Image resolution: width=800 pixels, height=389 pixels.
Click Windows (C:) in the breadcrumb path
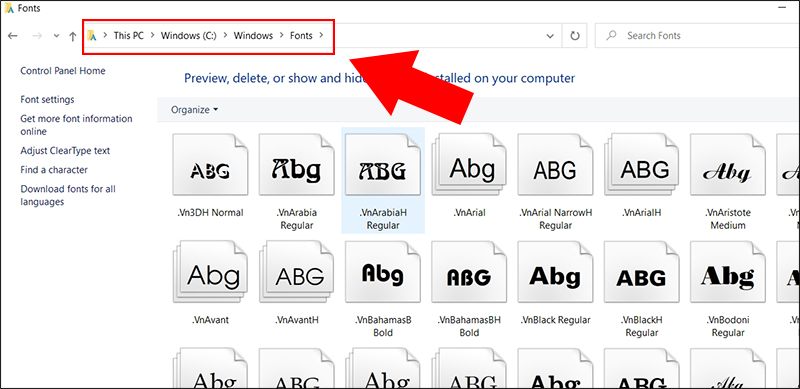[189, 36]
